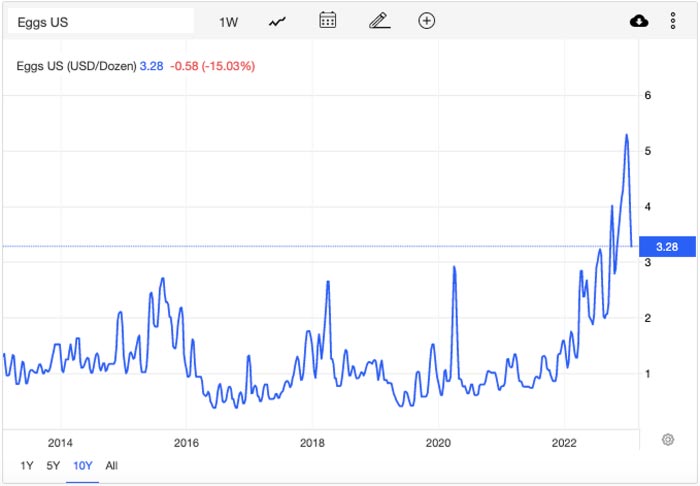Click the 6 y-axis label
Screen dimensions: 700x486
[648, 95]
